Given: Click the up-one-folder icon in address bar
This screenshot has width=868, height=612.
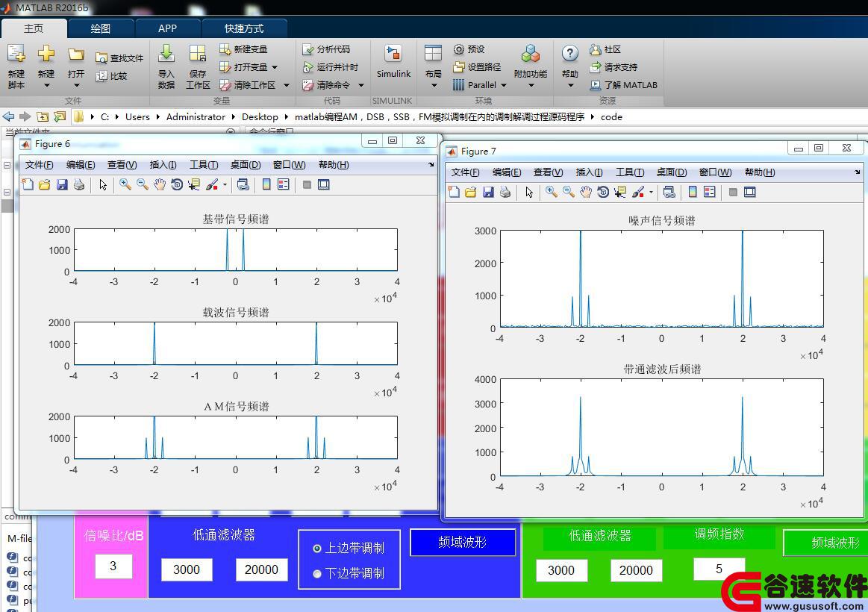Looking at the screenshot, I should click(x=43, y=116).
